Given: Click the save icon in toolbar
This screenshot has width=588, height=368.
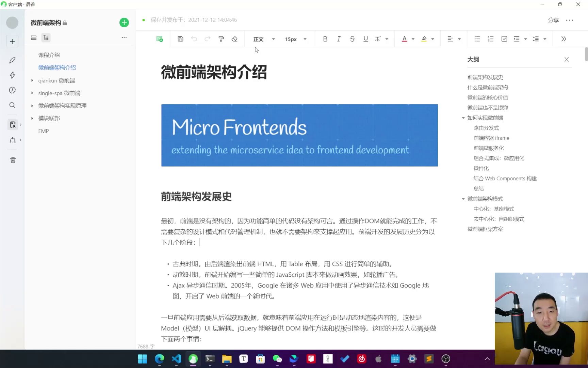Looking at the screenshot, I should [180, 39].
